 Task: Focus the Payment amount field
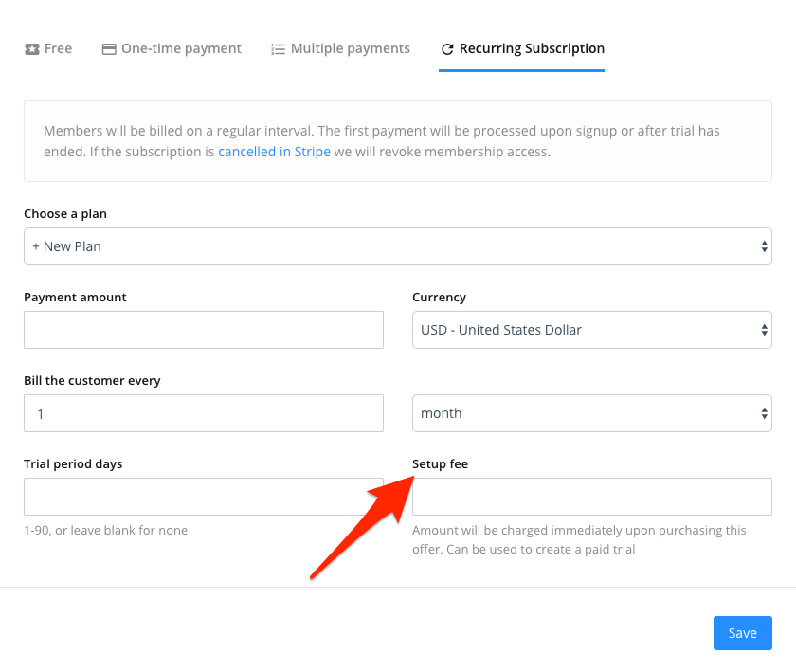point(204,330)
